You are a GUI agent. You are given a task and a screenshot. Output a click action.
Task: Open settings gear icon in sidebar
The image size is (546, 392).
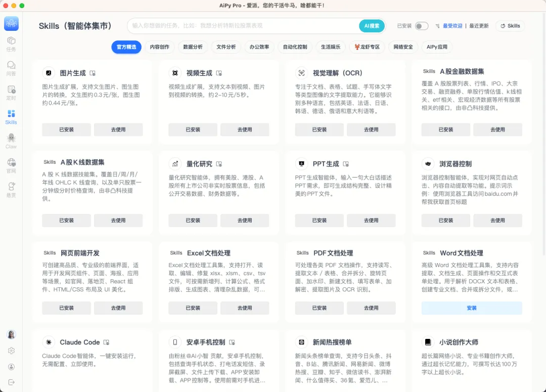(11, 351)
